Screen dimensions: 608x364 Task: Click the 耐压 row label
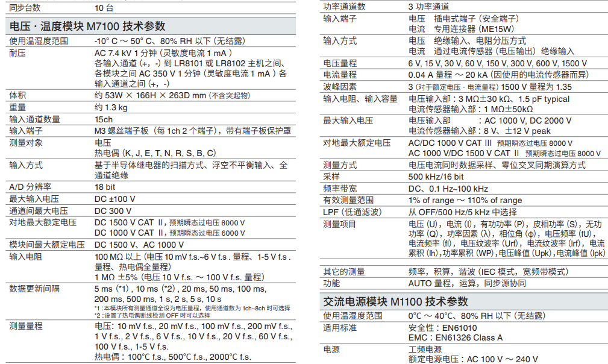(x=17, y=53)
